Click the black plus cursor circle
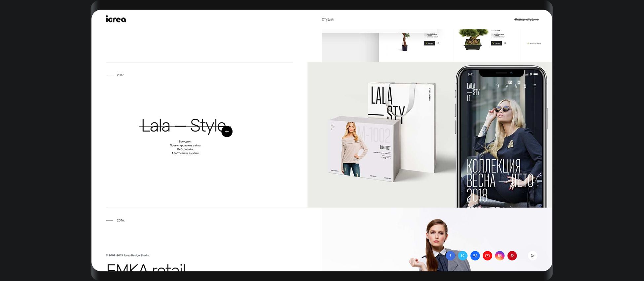Image resolution: width=644 pixels, height=281 pixels. click(x=227, y=132)
